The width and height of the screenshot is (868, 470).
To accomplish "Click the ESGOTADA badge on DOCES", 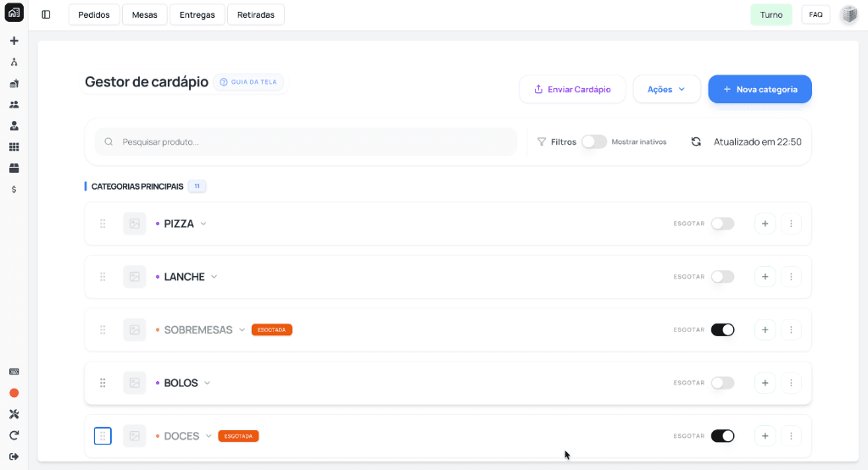I will [x=238, y=436].
